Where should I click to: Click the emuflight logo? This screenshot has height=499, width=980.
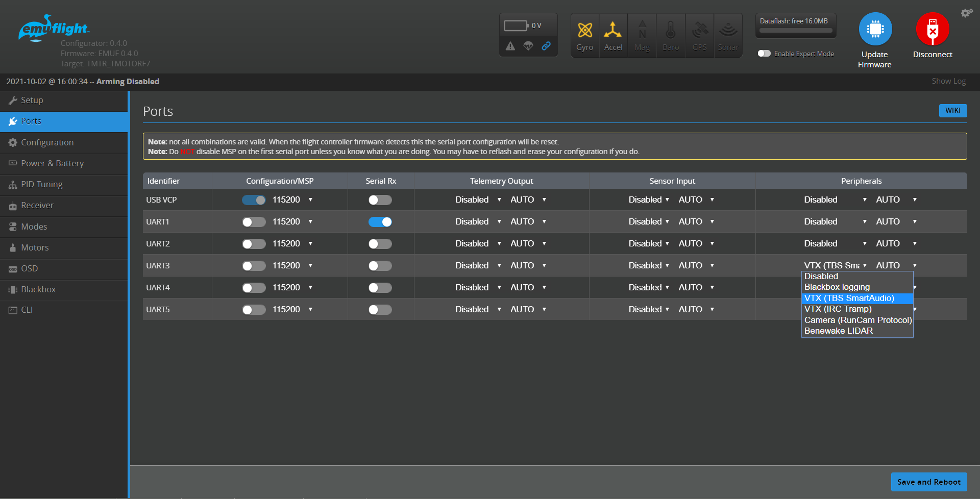(x=54, y=28)
